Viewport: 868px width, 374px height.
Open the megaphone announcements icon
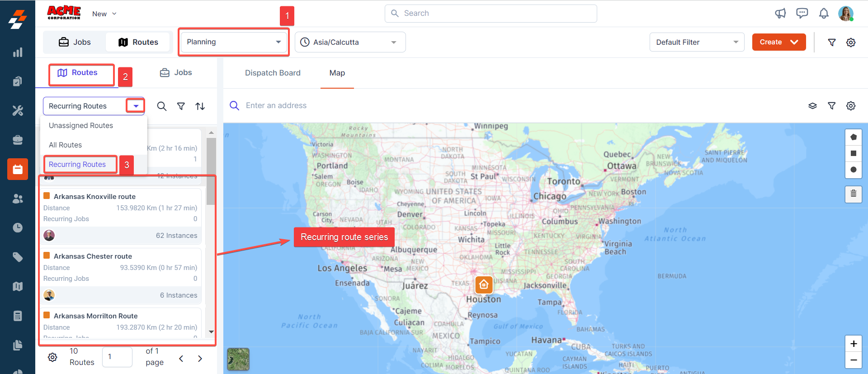tap(780, 14)
